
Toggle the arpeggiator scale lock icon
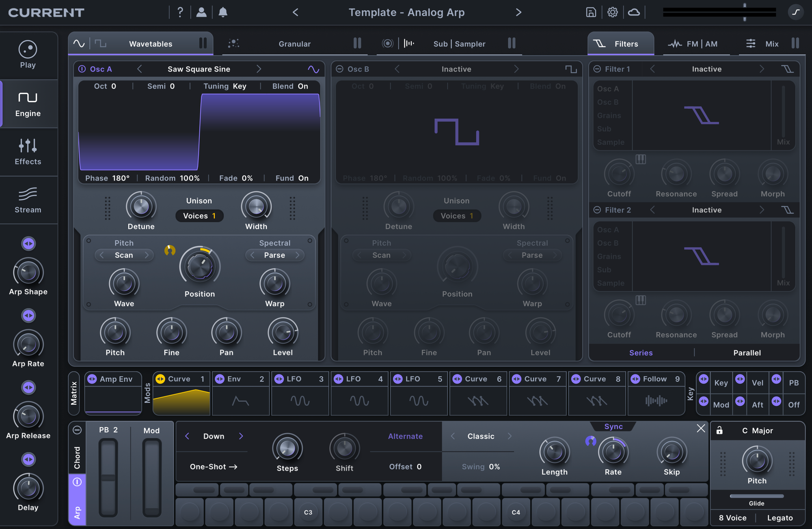tap(719, 430)
